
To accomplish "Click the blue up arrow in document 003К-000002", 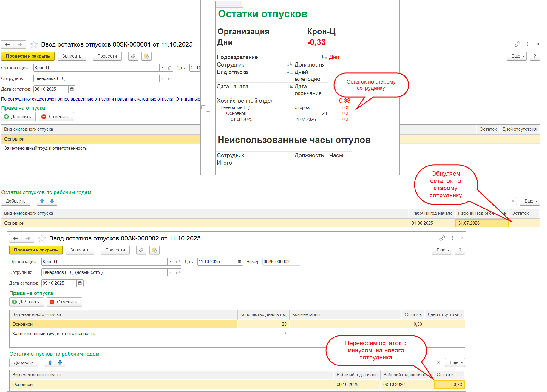I will 50,362.
